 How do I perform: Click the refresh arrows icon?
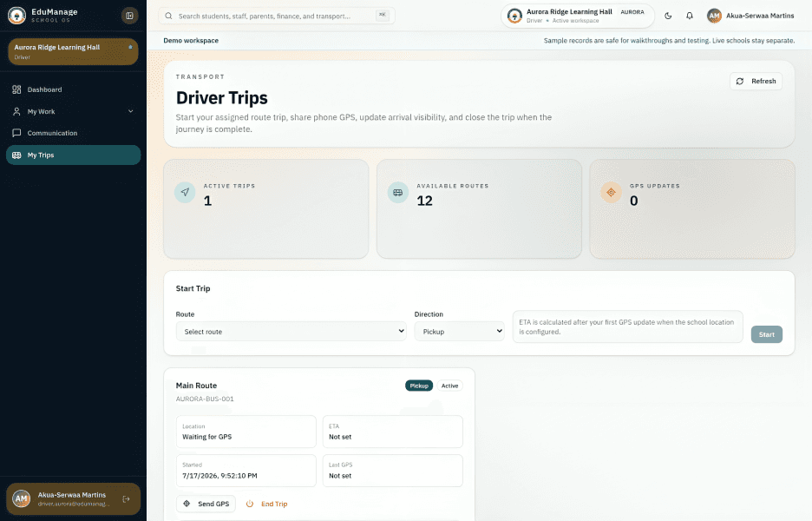point(740,82)
